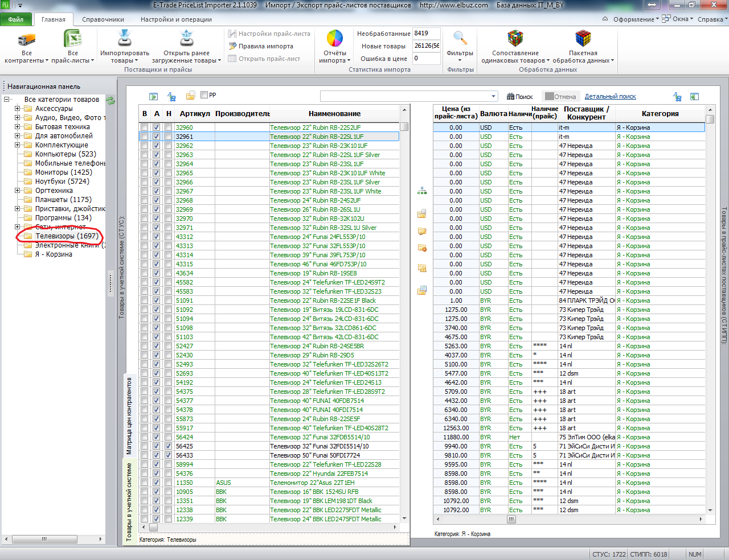This screenshot has width=729, height=560.
Task: Expand the Бытовая техника category
Action: pos(17,127)
